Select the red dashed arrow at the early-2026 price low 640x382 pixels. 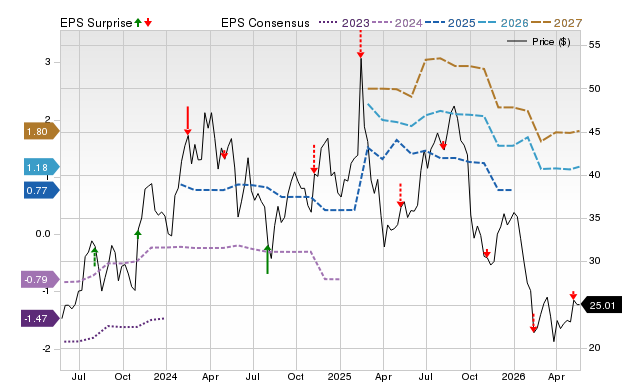click(x=533, y=323)
